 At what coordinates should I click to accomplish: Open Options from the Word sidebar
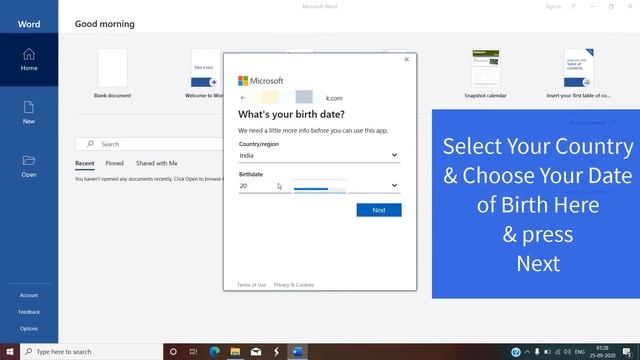pyautogui.click(x=29, y=329)
